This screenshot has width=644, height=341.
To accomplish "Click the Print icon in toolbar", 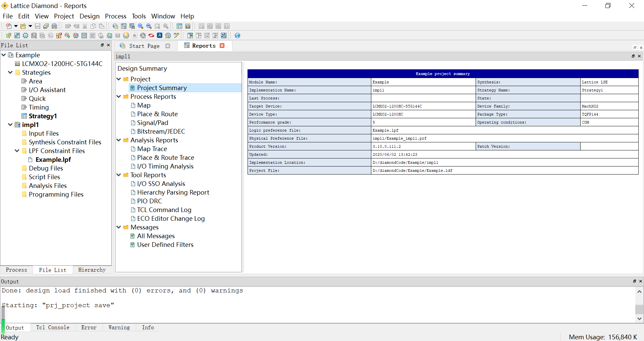I will (54, 26).
